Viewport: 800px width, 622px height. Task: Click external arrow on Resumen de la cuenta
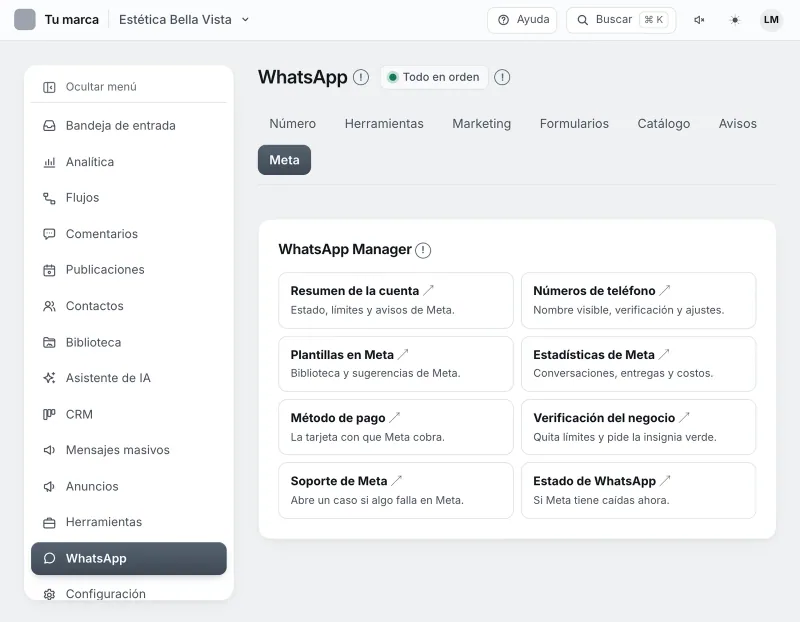tap(429, 290)
